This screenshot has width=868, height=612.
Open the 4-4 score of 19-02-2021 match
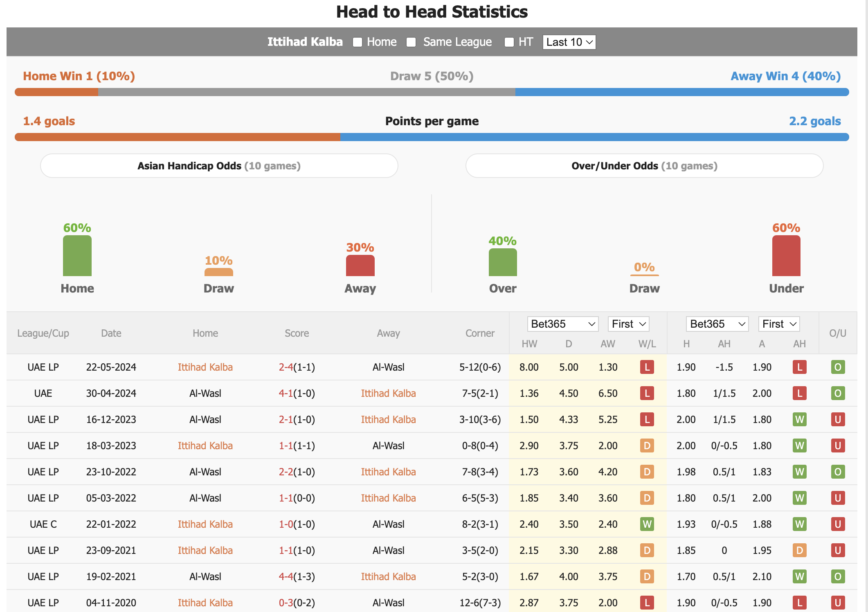pyautogui.click(x=286, y=576)
